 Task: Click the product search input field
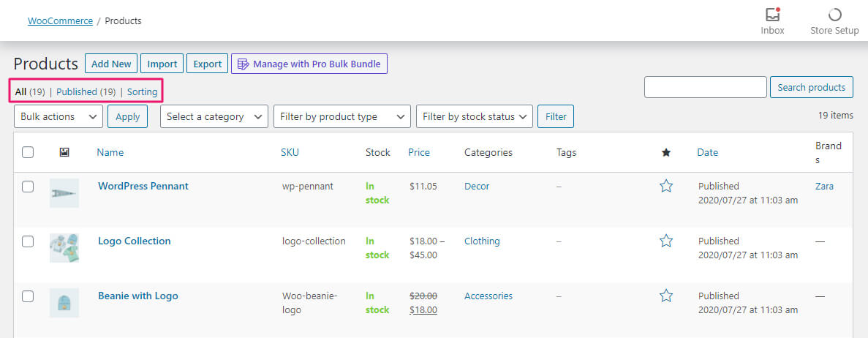coord(705,87)
